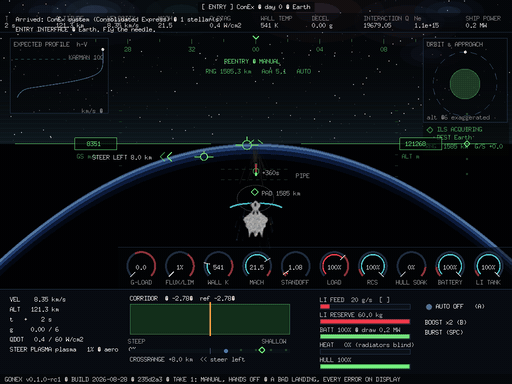Click the WALL TEMP 541 K readout
This screenshot has width=512, height=384.
pos(276,22)
